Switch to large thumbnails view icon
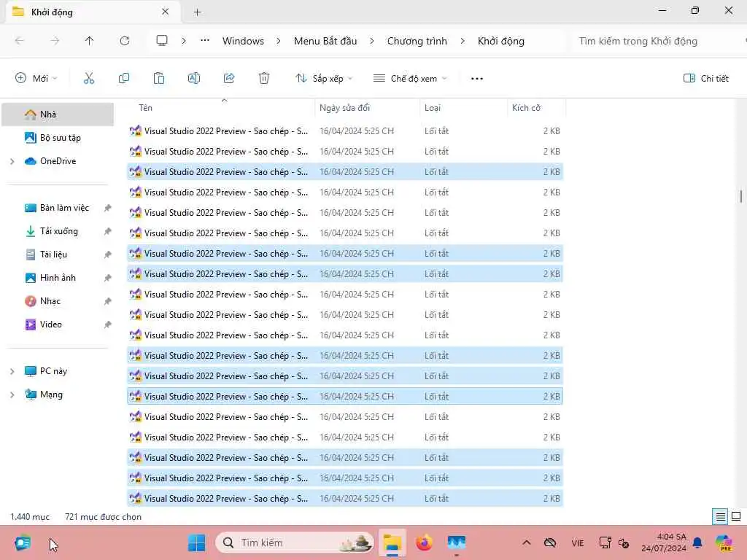This screenshot has height=560, width=747. click(x=736, y=517)
